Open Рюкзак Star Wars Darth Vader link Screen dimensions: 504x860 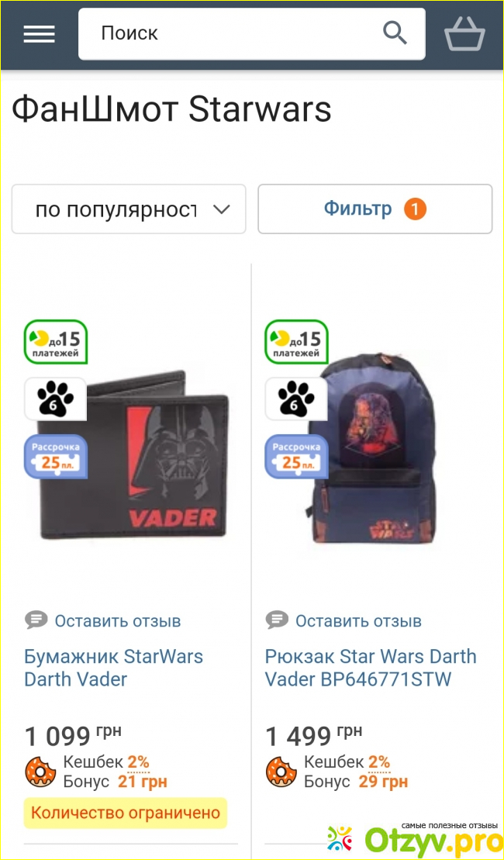click(371, 668)
